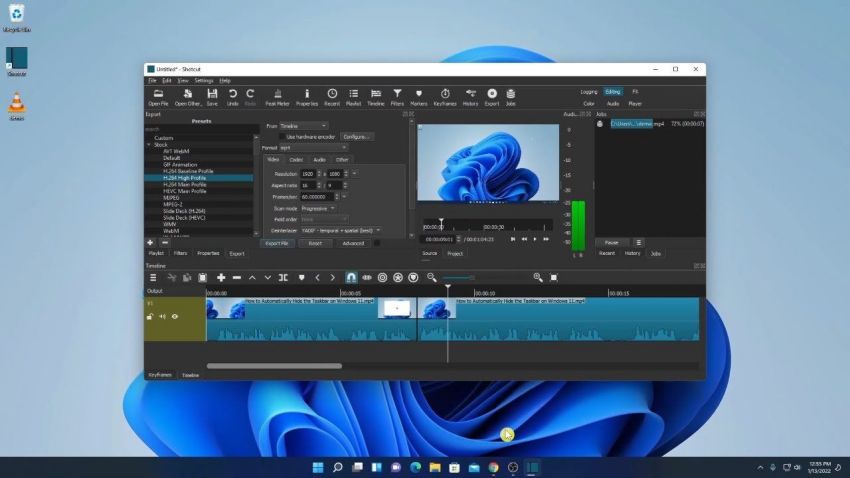Image resolution: width=850 pixels, height=478 pixels.
Task: Undo the last action
Action: pyautogui.click(x=233, y=97)
